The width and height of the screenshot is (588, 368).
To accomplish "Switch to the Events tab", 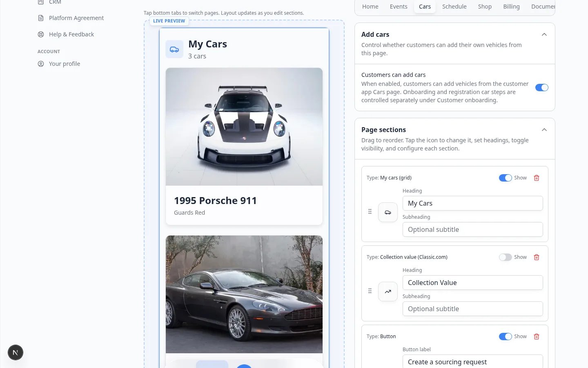I will click(x=399, y=7).
